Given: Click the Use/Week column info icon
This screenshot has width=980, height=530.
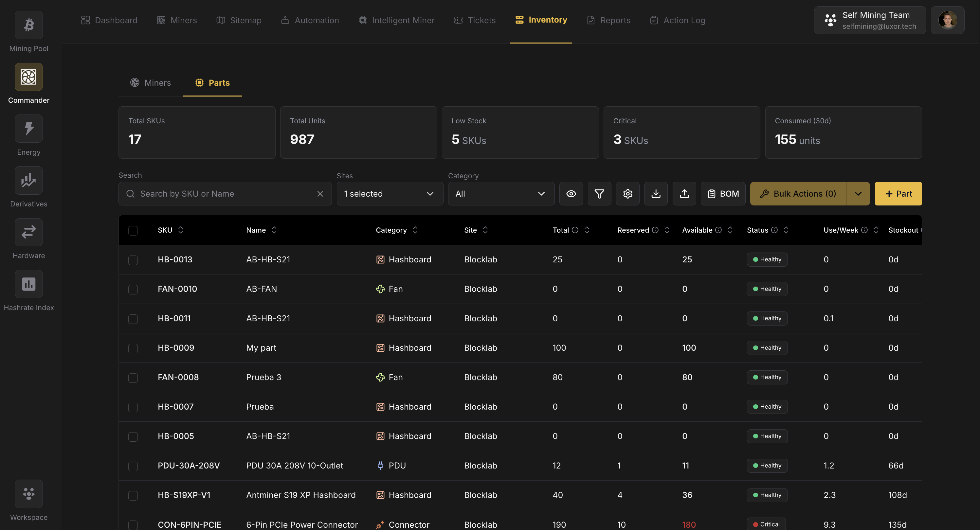Looking at the screenshot, I should pyautogui.click(x=864, y=230).
